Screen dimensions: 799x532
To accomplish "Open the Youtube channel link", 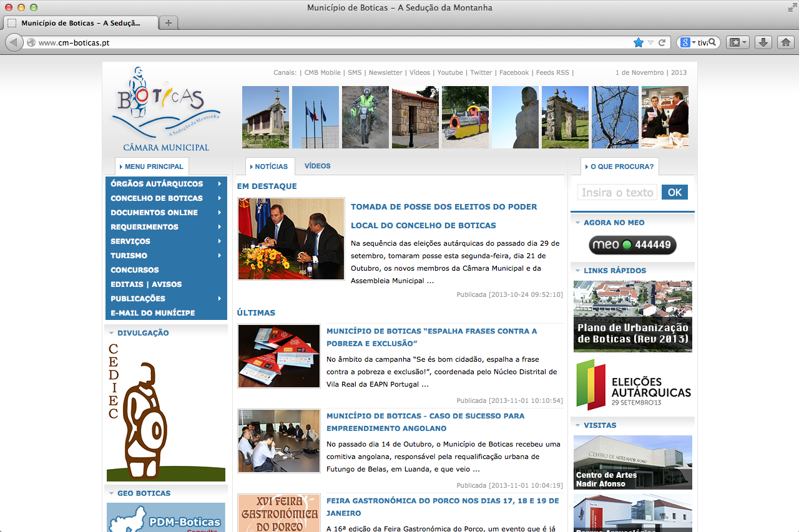I will click(450, 72).
